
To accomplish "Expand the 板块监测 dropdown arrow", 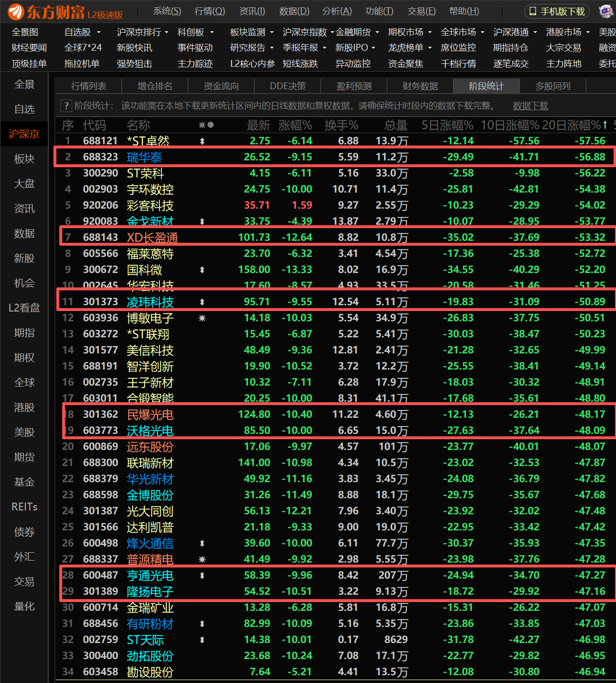I will [272, 33].
